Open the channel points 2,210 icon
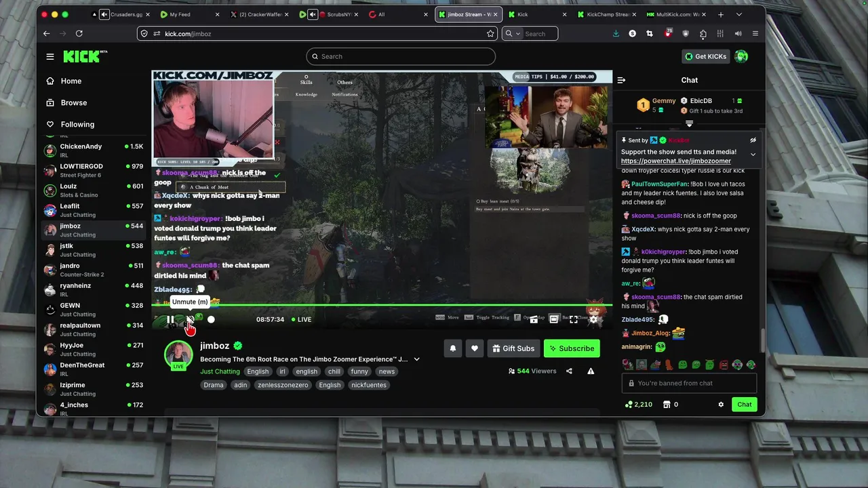The height and width of the screenshot is (488, 868). (x=629, y=405)
